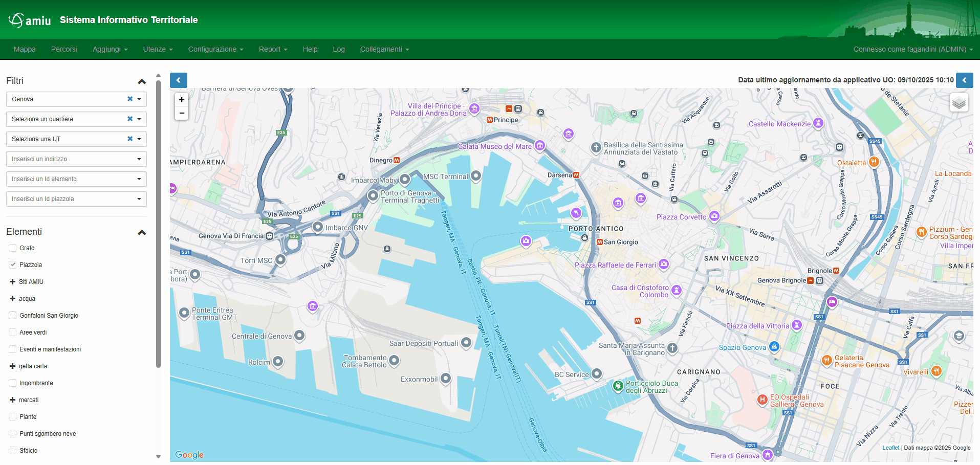This screenshot has height=465, width=980.
Task: Open the fagandini ADMIN user menu
Action: click(x=913, y=49)
